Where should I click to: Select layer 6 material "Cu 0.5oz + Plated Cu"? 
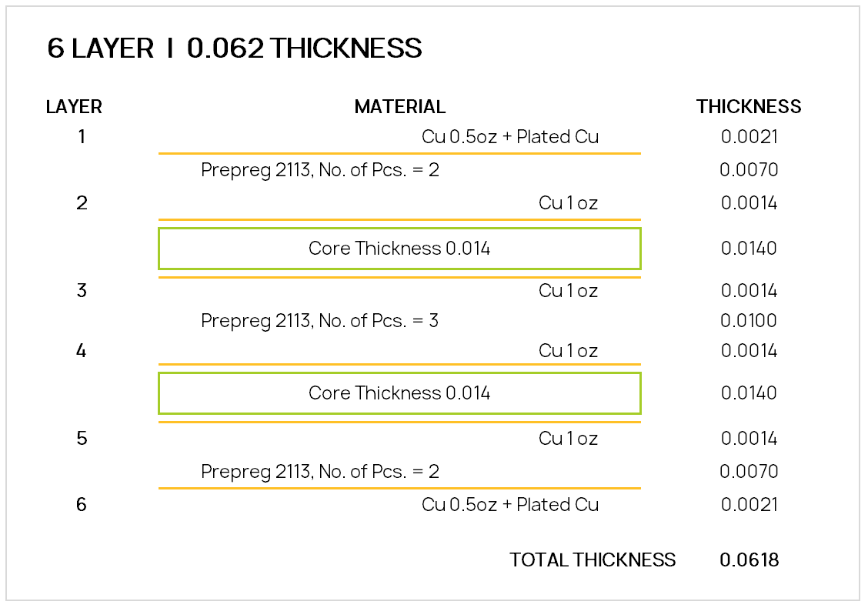(510, 505)
